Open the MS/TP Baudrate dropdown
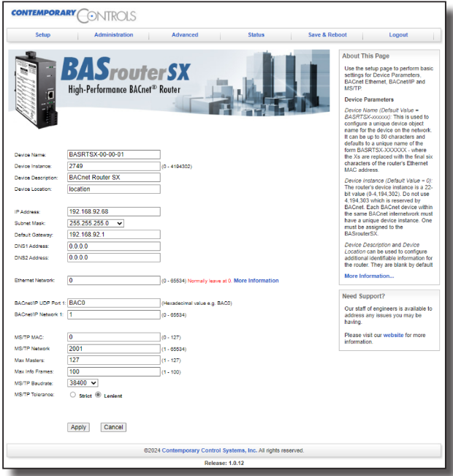The width and height of the screenshot is (453, 476). click(83, 382)
